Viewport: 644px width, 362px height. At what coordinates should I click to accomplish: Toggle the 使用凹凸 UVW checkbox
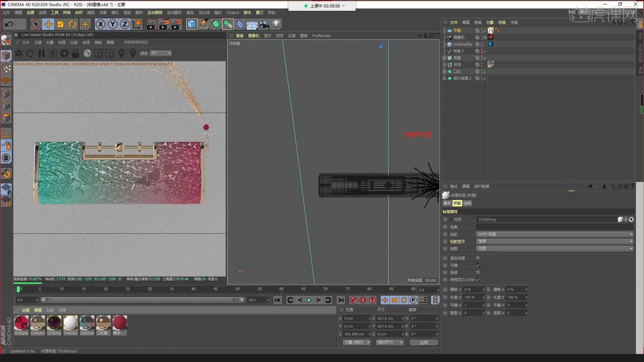point(478,279)
